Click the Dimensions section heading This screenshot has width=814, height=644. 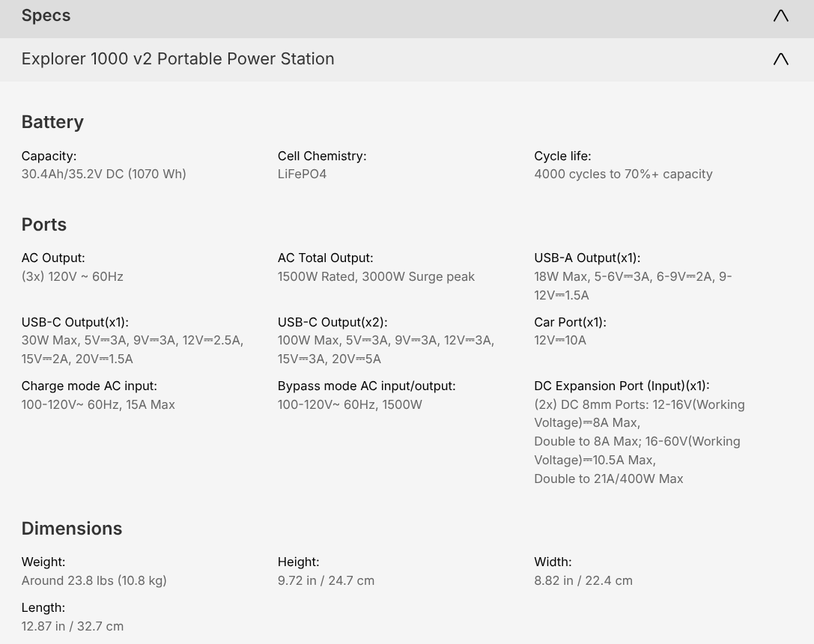pos(71,529)
